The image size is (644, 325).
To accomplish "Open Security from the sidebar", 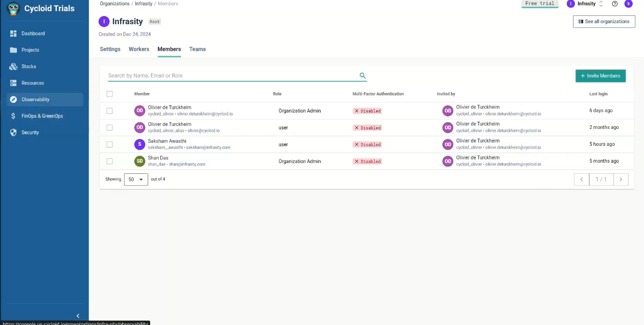I will (x=45, y=132).
